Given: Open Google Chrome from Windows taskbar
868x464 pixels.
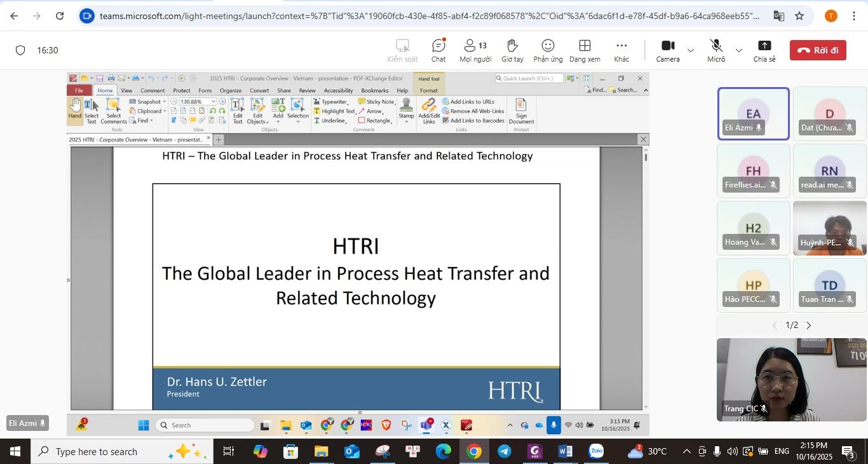Looking at the screenshot, I should [x=473, y=451].
